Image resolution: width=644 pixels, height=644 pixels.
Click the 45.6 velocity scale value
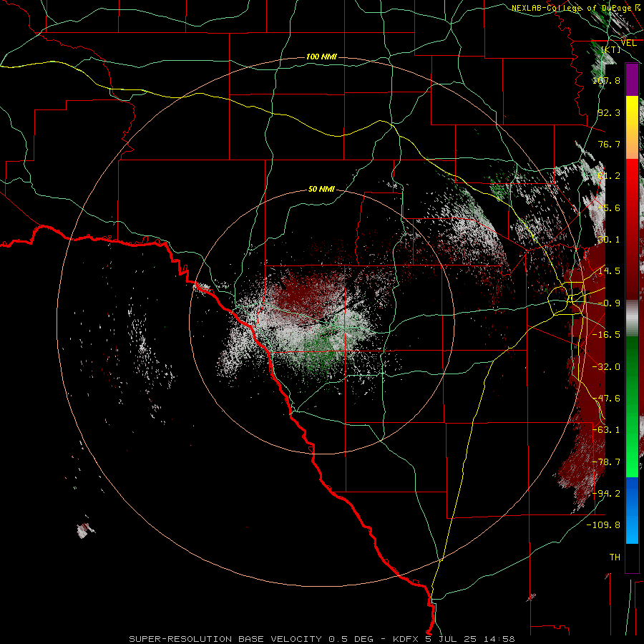click(x=609, y=208)
